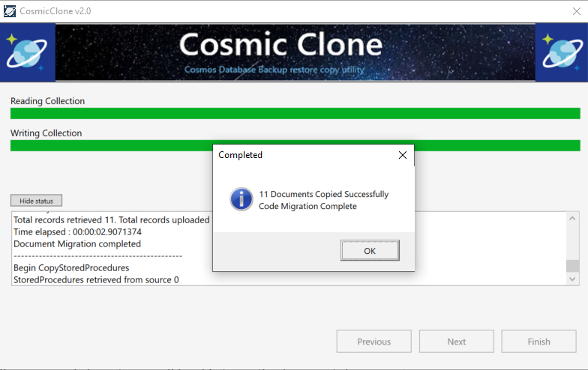588x370 pixels.
Task: Click the status log scrollbar thumb
Action: tap(572, 266)
